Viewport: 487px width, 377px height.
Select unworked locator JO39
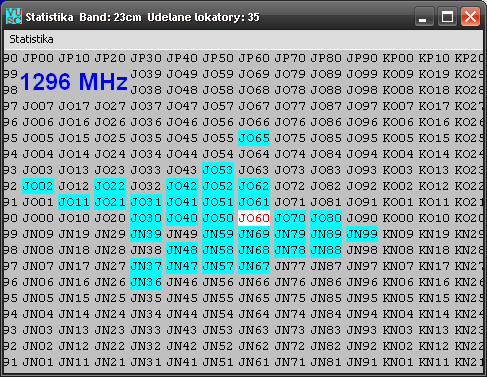pyautogui.click(x=146, y=74)
